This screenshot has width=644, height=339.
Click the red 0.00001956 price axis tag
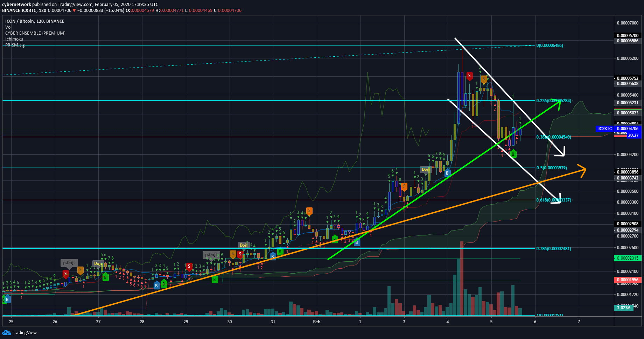click(627, 280)
